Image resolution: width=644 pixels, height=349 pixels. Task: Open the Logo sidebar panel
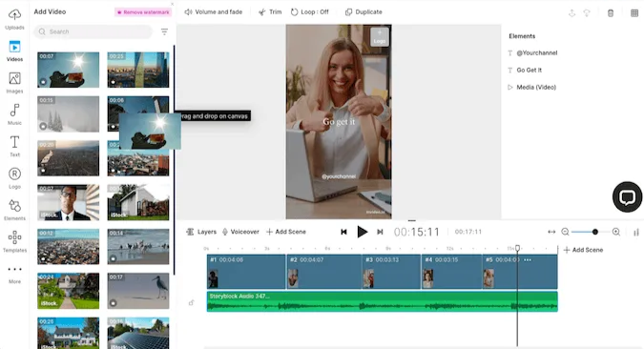point(14,177)
